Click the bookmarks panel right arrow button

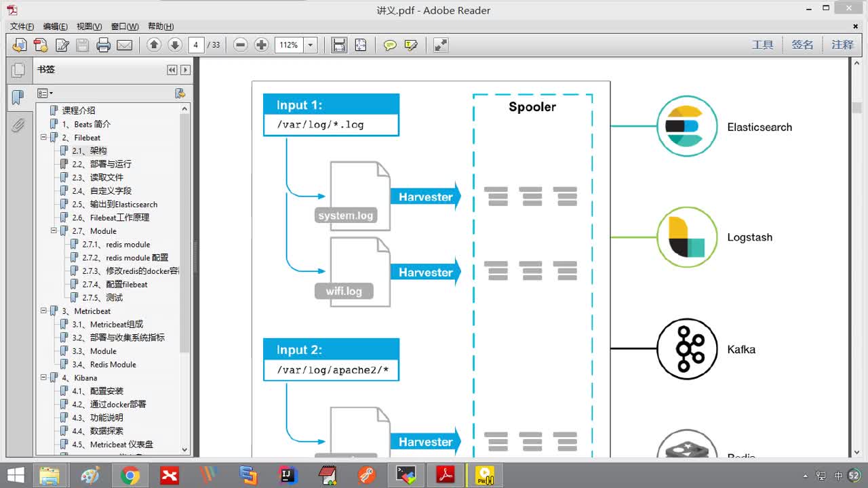pyautogui.click(x=185, y=70)
